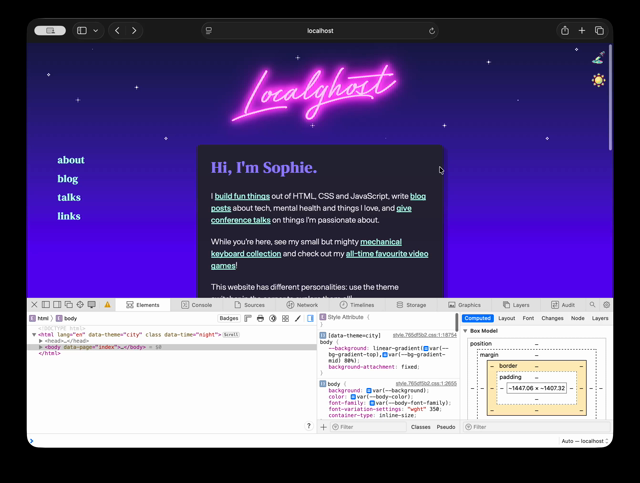Toggle grid overlays icon

pyautogui.click(x=285, y=318)
